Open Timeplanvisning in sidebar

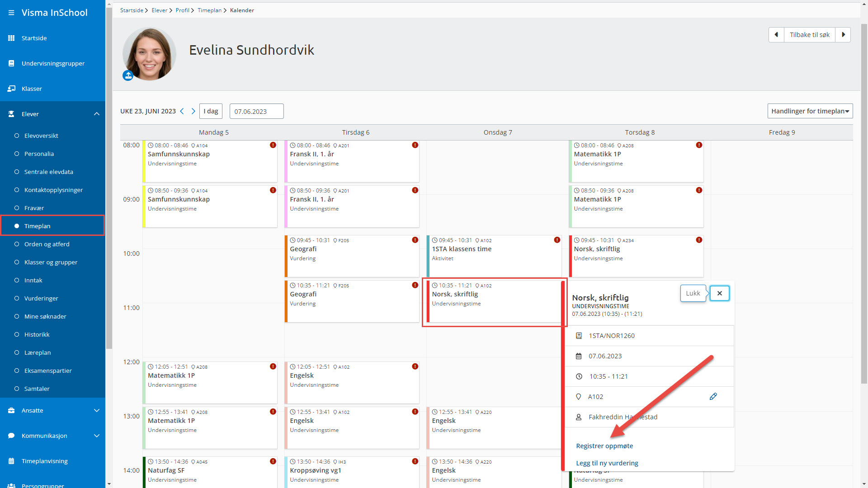(x=44, y=461)
